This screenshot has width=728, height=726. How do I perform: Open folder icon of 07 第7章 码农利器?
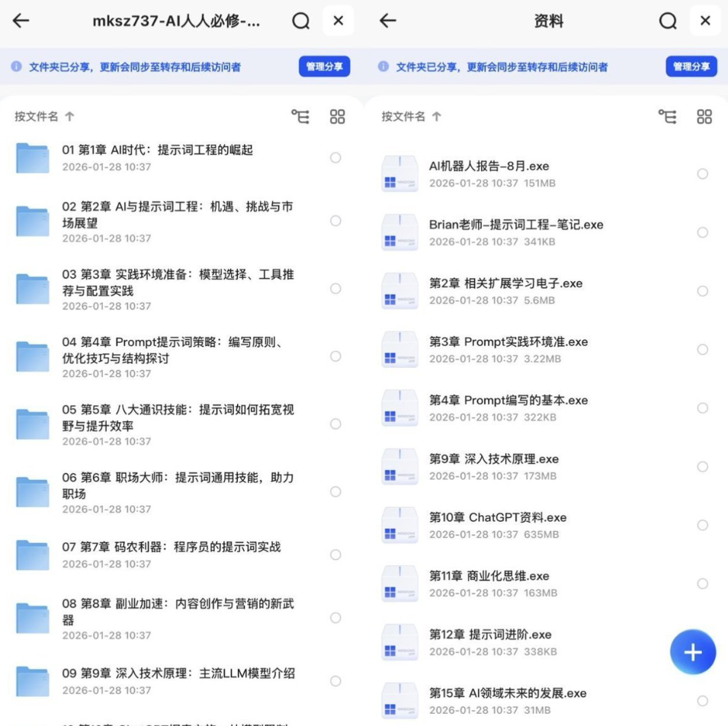[33, 555]
